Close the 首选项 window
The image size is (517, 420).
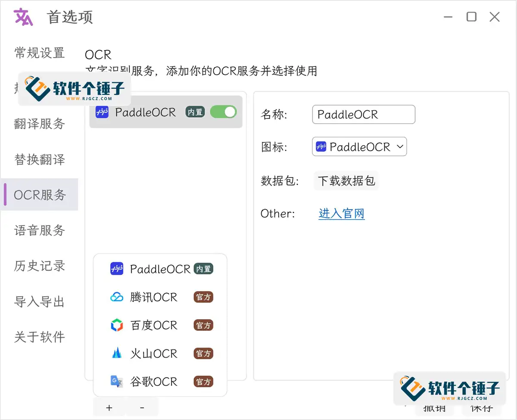point(495,17)
